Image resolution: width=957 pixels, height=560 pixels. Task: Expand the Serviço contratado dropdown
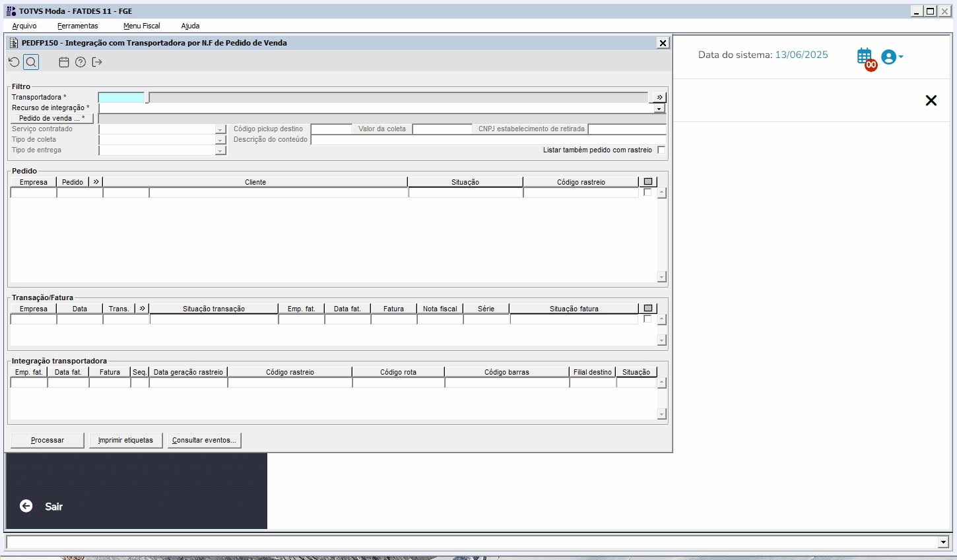(x=220, y=129)
